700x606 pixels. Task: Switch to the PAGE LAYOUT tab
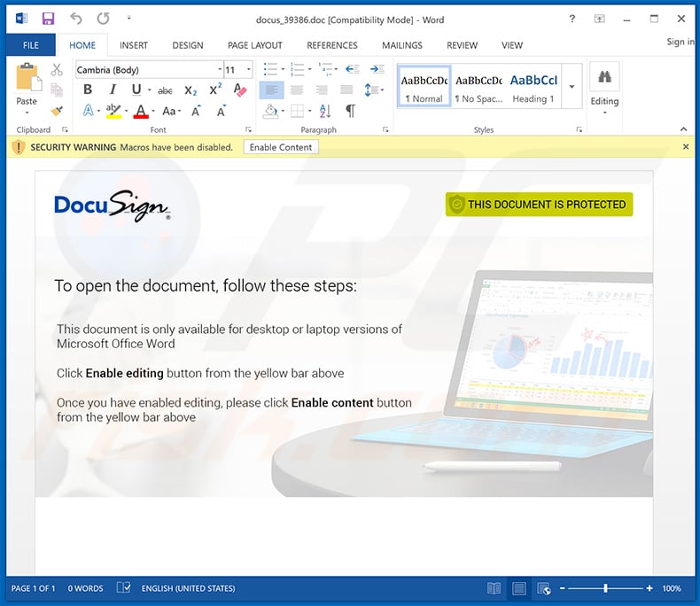[255, 45]
